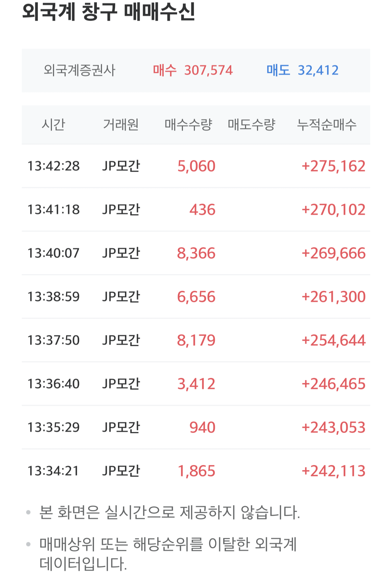Screen dimensions: 392x579
Task: Select the 13:40:07 JP모간 row
Action: pos(196,253)
